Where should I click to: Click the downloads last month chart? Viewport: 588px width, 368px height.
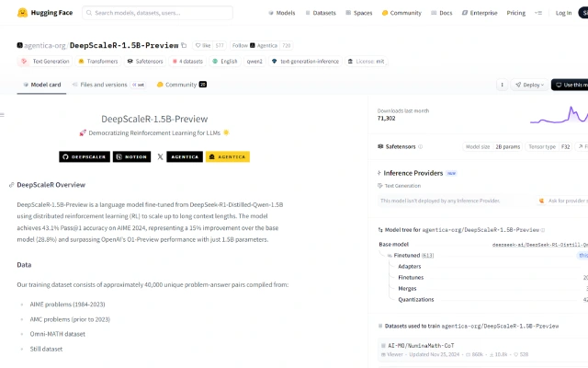pyautogui.click(x=559, y=115)
